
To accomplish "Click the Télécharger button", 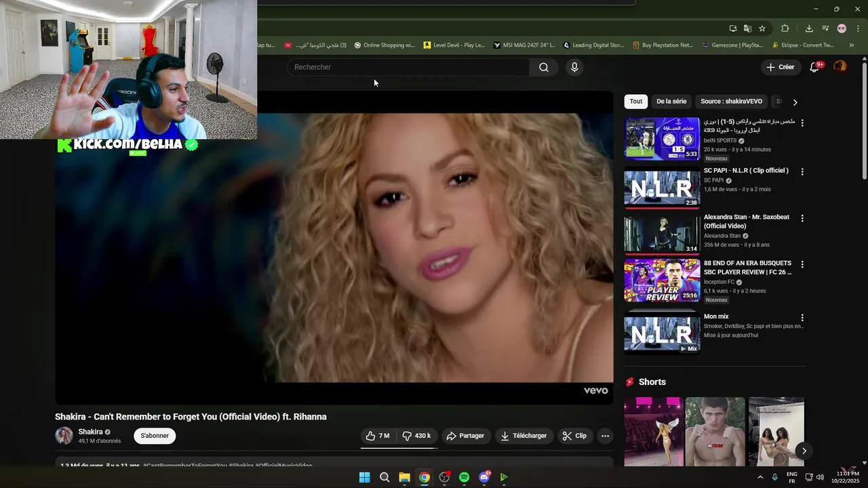I will [x=524, y=436].
